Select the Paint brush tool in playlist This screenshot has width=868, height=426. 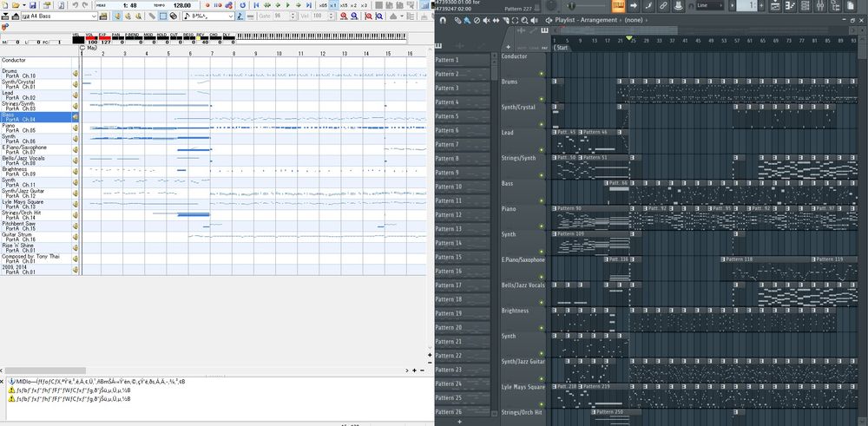(467, 20)
